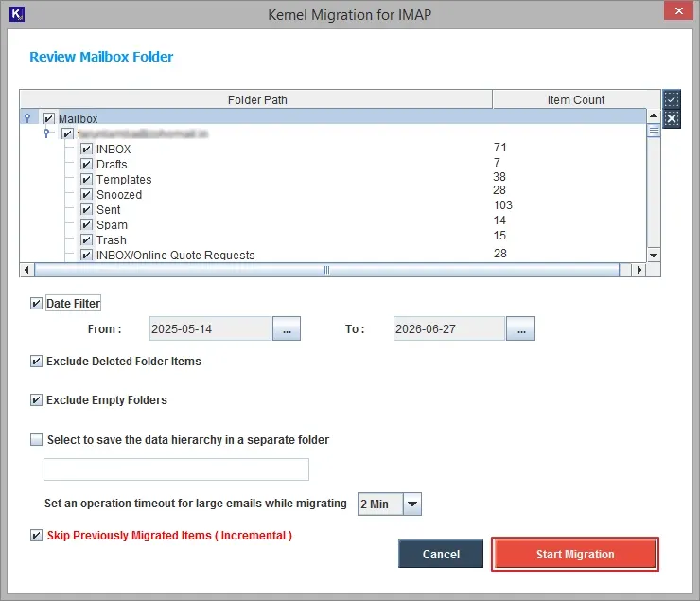
Task: Click the deselect all folders icon
Action: point(672,119)
